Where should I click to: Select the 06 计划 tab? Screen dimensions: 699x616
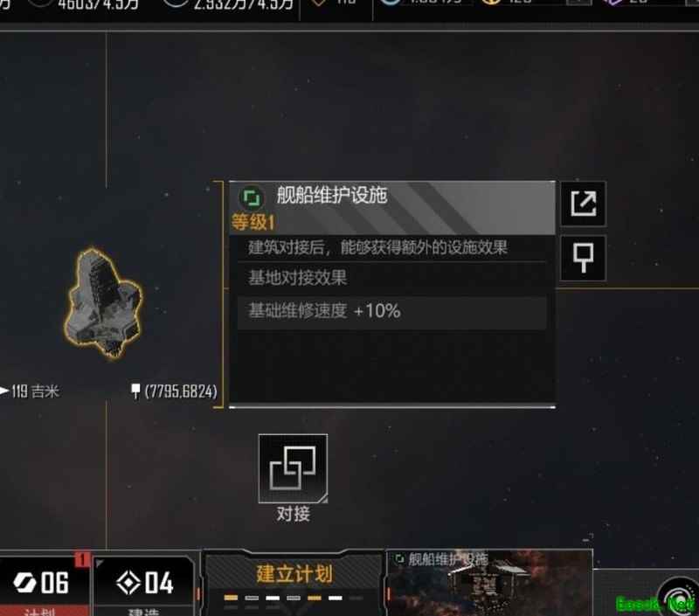coord(45,585)
